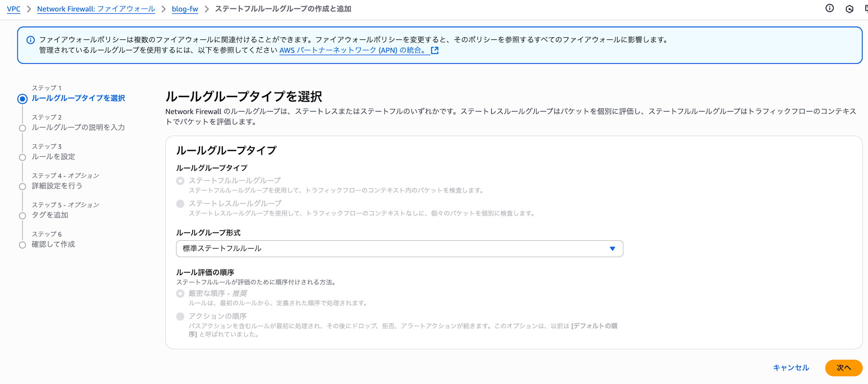
Task: Select the ステートレスルールグループ radio button
Action: [180, 204]
